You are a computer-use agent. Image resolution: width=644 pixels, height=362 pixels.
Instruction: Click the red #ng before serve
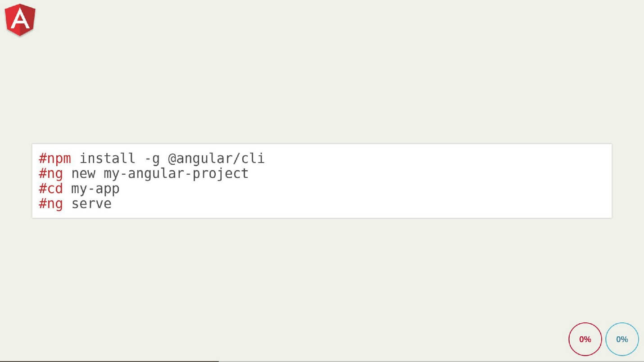click(x=51, y=204)
